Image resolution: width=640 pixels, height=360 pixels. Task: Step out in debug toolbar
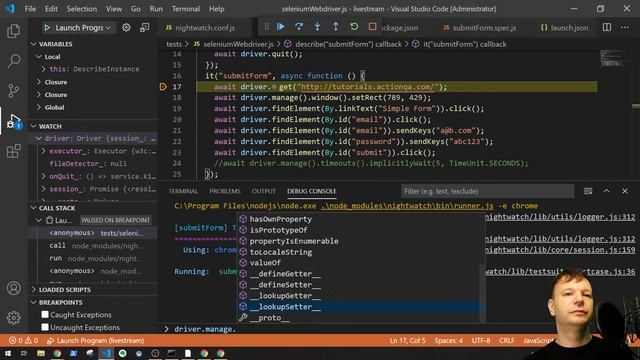click(336, 27)
